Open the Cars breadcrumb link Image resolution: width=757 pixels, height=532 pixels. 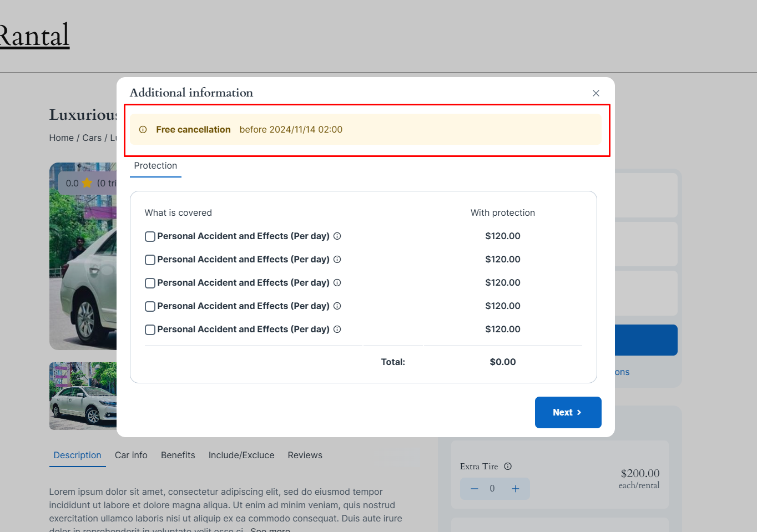click(92, 138)
